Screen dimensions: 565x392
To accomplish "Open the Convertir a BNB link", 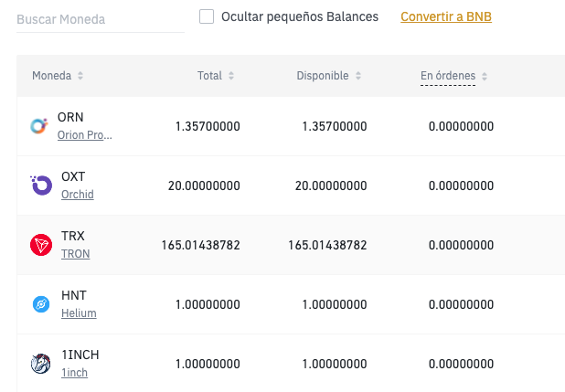I will click(446, 16).
